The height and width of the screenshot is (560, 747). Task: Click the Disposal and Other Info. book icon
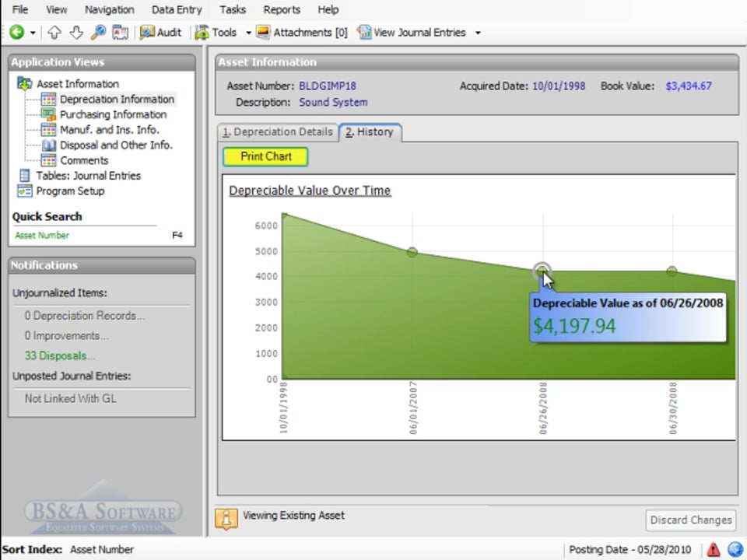[48, 145]
